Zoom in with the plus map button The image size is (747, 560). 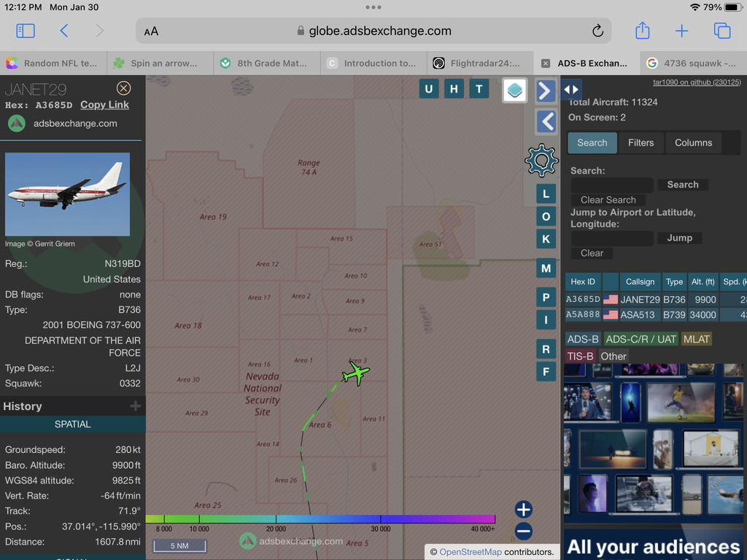point(524,510)
